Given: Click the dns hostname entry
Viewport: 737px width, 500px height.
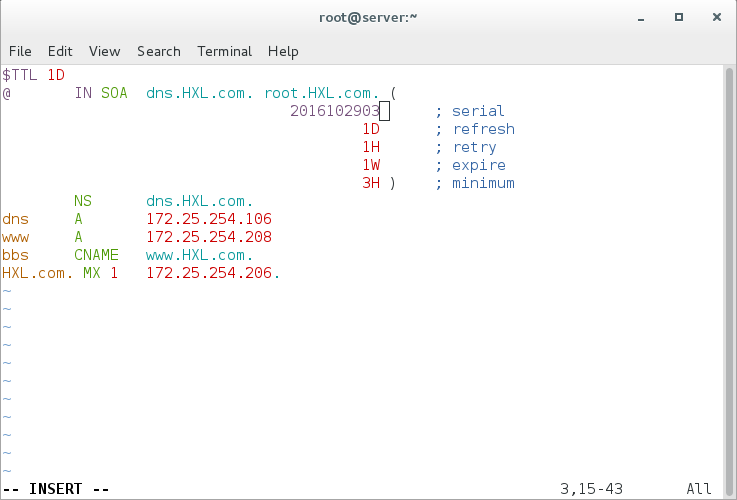Looking at the screenshot, I should pyautogui.click(x=16, y=219).
